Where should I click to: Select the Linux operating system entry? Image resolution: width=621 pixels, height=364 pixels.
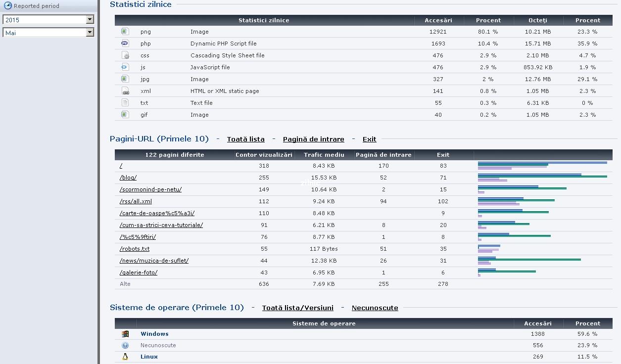[x=149, y=357]
